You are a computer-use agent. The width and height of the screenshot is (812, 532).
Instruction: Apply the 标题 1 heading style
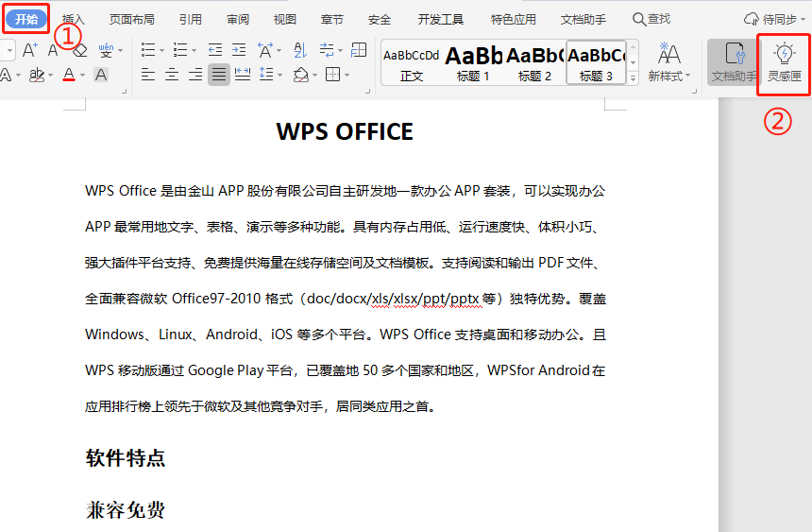(x=473, y=62)
